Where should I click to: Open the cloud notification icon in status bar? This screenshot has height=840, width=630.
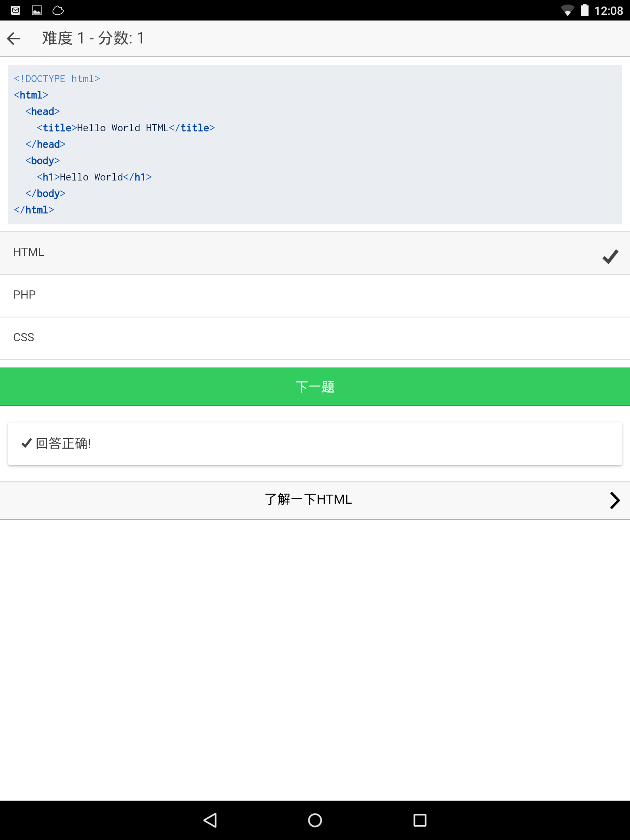(58, 10)
